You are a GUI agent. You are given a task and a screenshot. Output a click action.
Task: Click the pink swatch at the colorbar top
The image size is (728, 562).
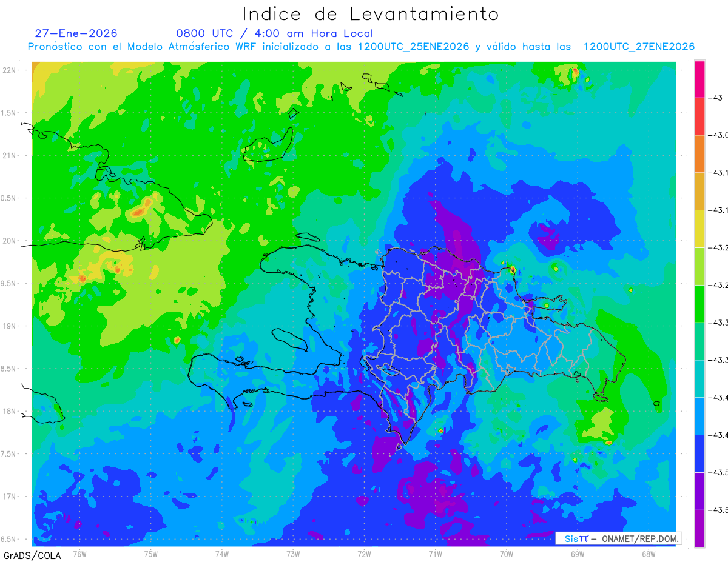point(699,79)
